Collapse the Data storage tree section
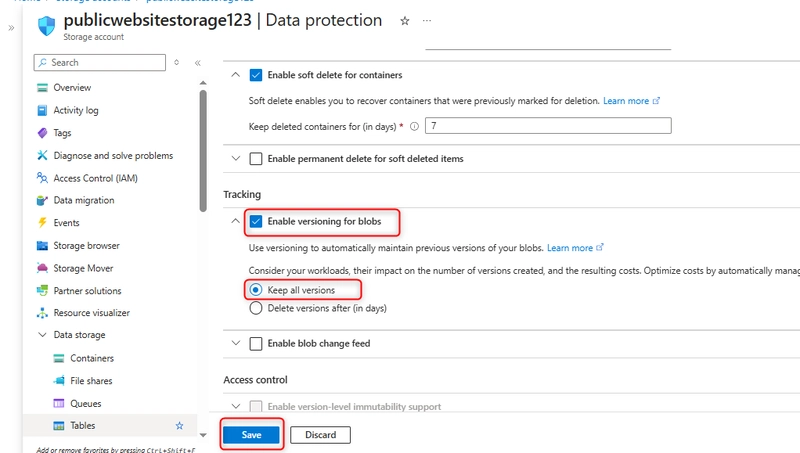 coord(42,335)
